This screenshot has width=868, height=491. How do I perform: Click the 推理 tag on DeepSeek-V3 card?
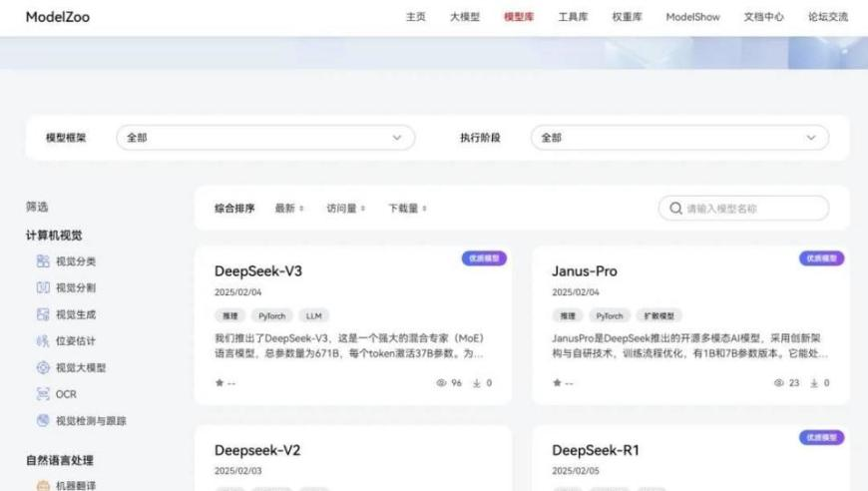[229, 316]
